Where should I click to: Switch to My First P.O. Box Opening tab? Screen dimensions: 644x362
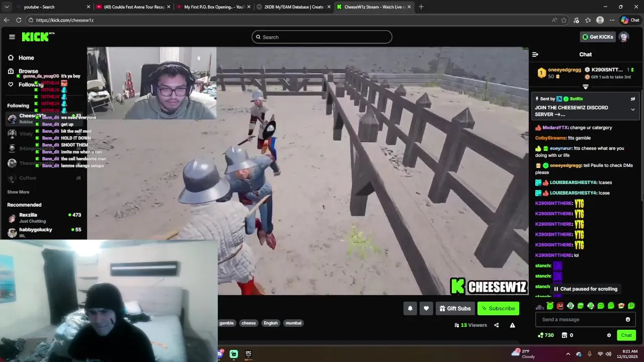click(x=214, y=7)
